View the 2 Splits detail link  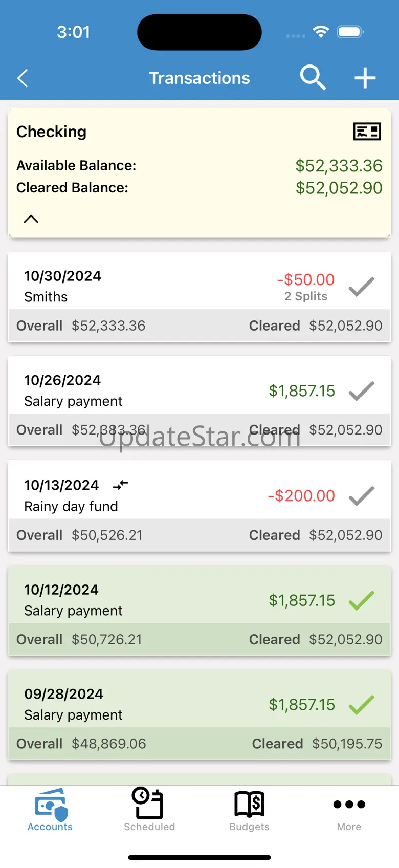(306, 296)
